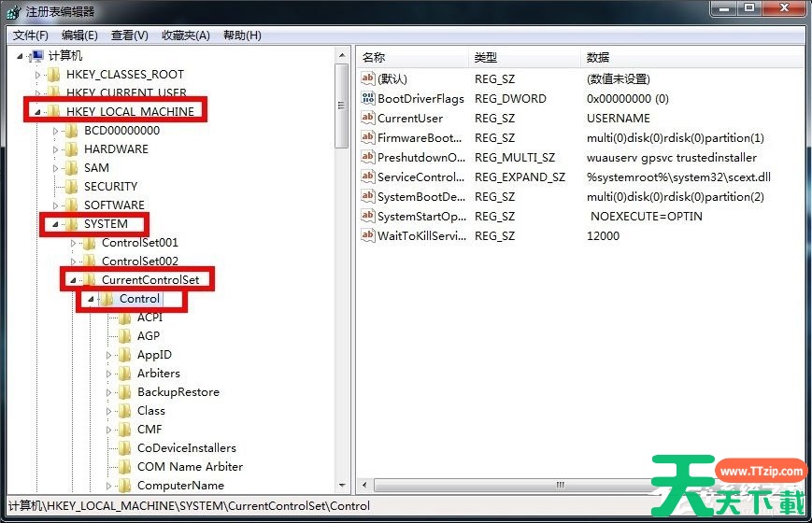The height and width of the screenshot is (523, 812).
Task: Click the %systemroot%\system32\scext.dll data cell
Action: tap(678, 177)
